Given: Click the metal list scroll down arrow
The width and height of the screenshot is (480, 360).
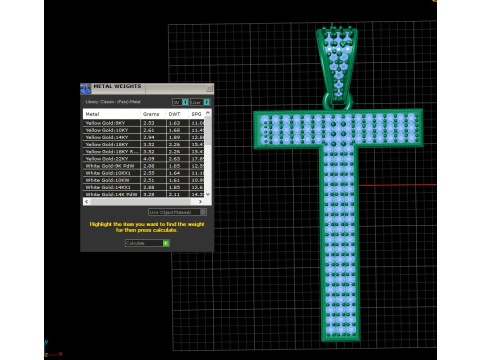Looking at the screenshot, I should click(208, 194).
